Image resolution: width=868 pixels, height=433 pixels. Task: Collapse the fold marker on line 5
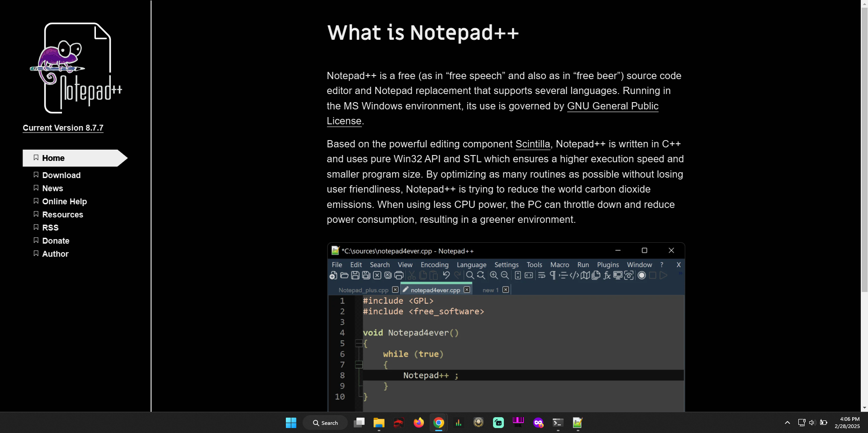[358, 344]
